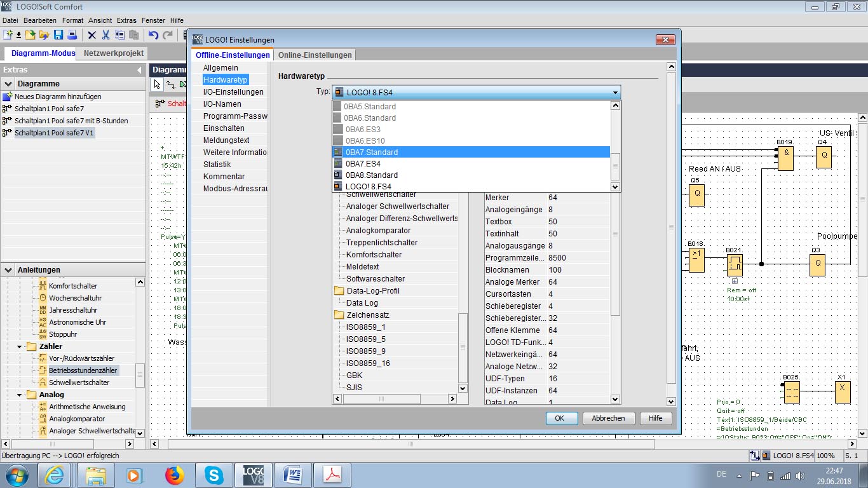Open the Typ hardware dropdown combo box
The image size is (868, 488).
pyautogui.click(x=476, y=92)
